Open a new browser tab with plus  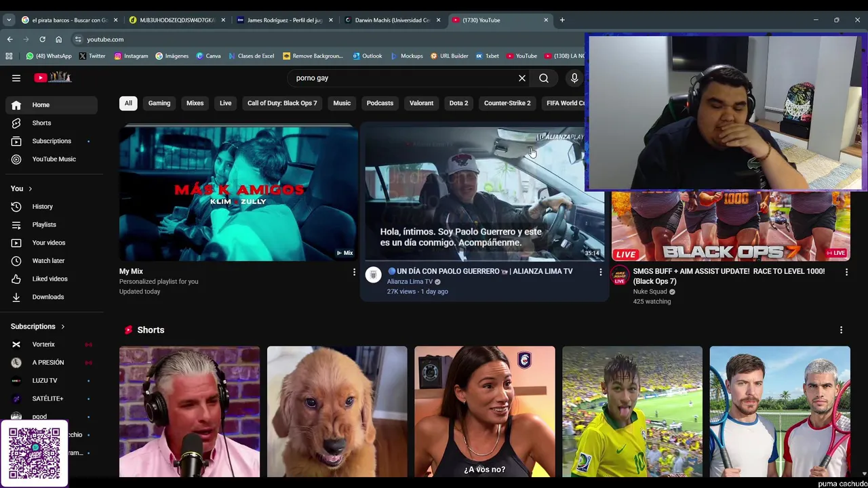coord(562,20)
